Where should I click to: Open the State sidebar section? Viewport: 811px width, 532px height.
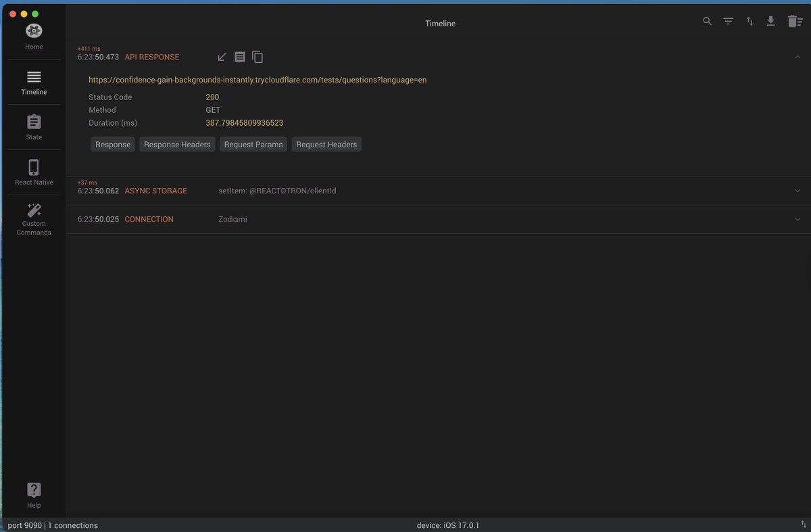pos(34,128)
